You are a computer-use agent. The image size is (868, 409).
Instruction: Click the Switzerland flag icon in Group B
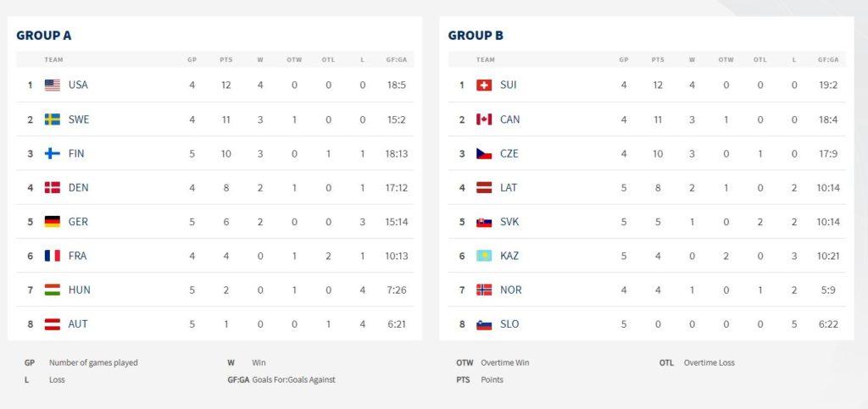(x=484, y=86)
